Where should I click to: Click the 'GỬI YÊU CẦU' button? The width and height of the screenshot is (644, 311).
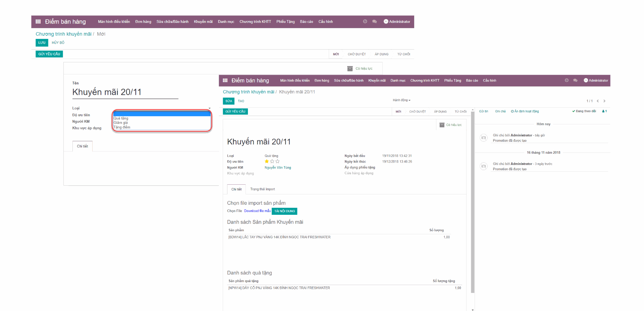[x=49, y=54]
